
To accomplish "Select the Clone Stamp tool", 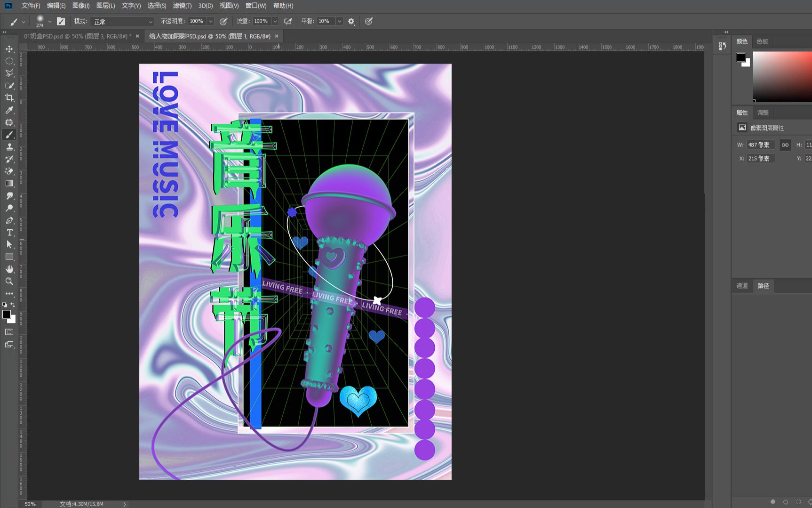I will (x=9, y=147).
